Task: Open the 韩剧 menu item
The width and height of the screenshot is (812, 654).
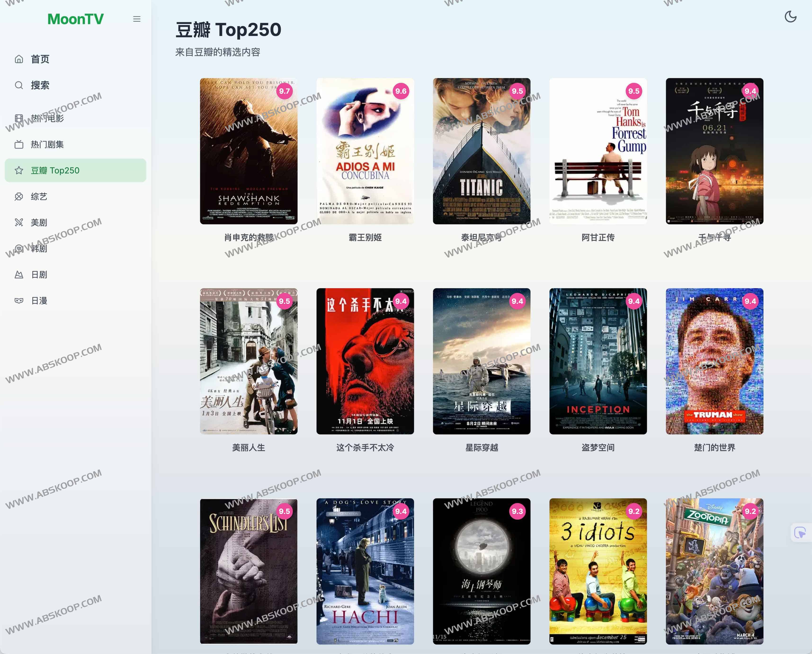Action: [39, 249]
